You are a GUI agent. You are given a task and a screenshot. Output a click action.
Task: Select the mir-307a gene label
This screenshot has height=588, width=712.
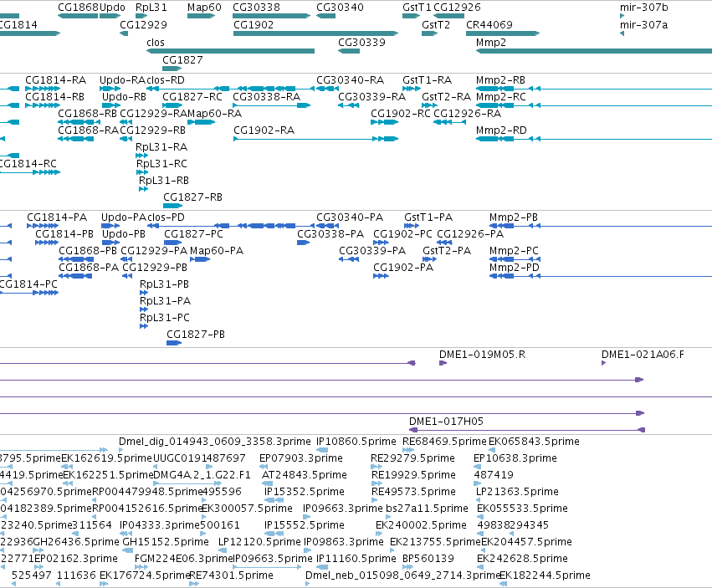644,25
